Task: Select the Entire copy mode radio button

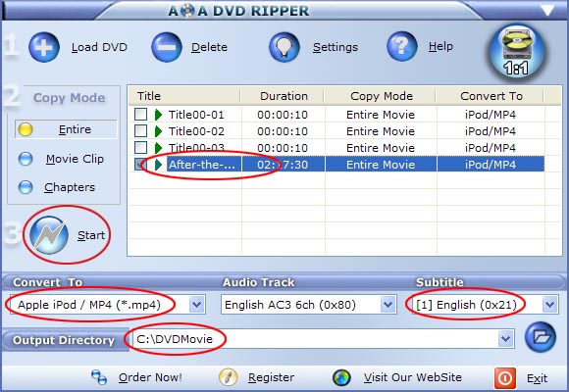Action: 26,129
